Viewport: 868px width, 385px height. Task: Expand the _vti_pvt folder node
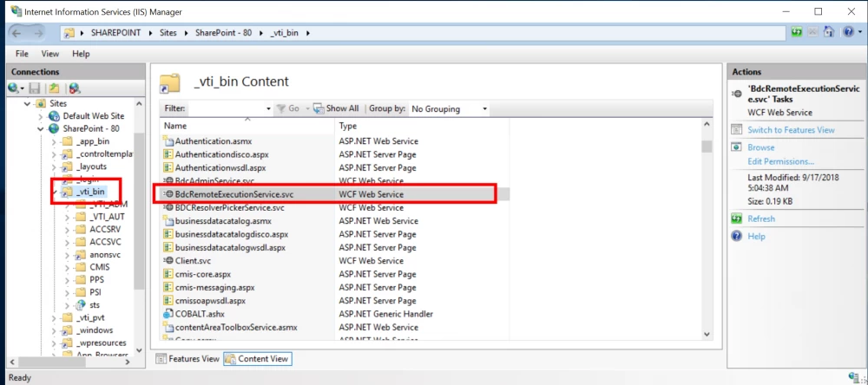pos(54,317)
